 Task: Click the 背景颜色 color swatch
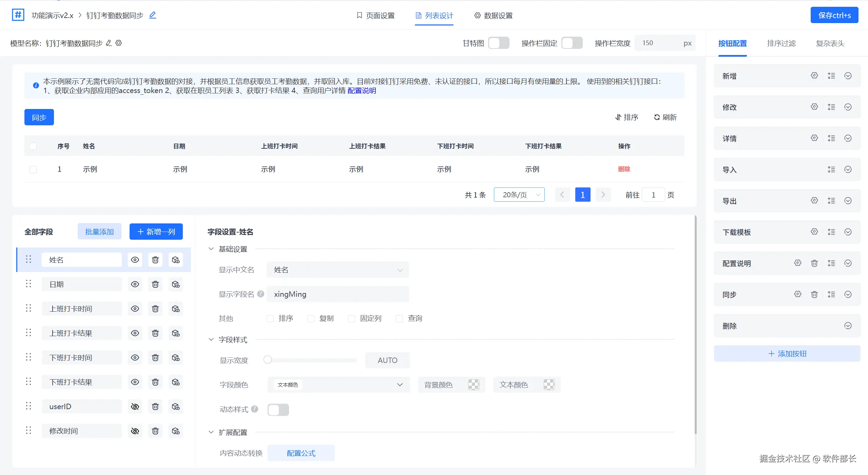[x=474, y=385]
